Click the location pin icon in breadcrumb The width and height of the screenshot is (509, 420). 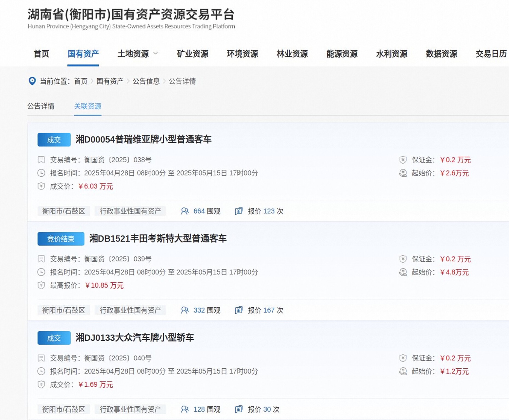[32, 81]
